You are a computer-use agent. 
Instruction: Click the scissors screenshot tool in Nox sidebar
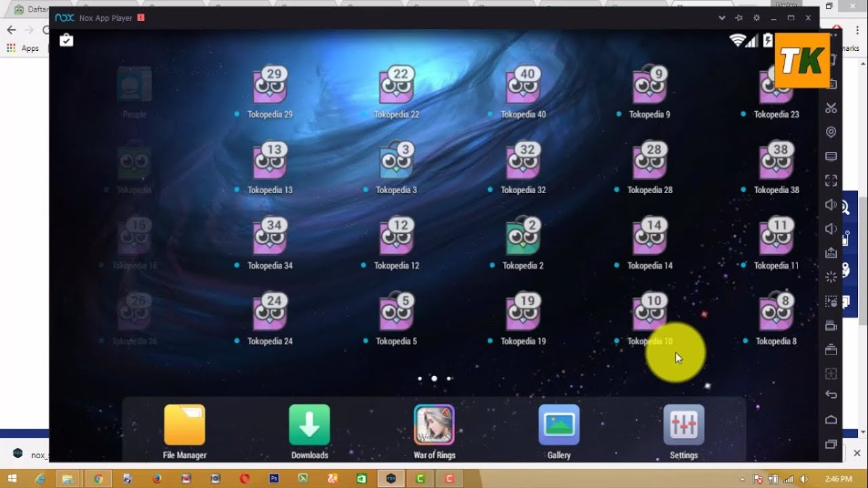(831, 108)
